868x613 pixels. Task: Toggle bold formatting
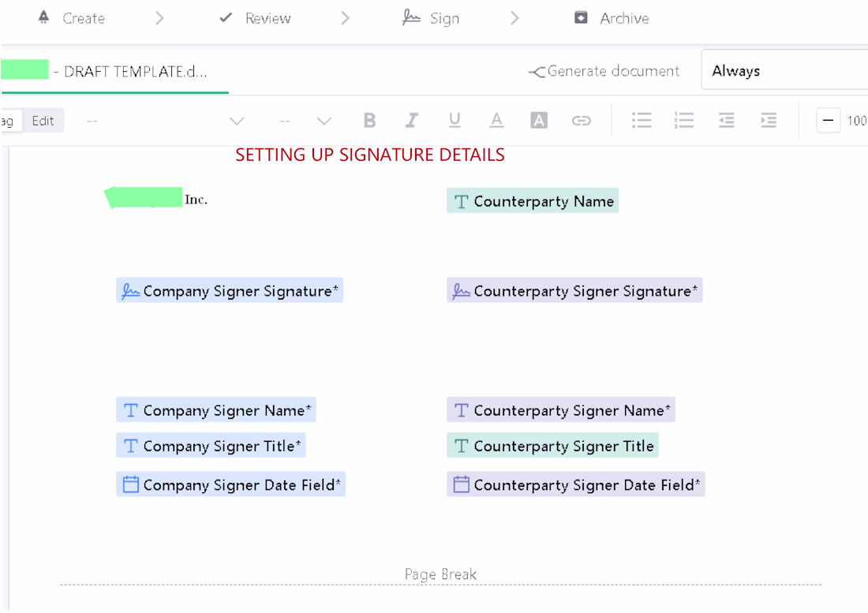pyautogui.click(x=369, y=120)
